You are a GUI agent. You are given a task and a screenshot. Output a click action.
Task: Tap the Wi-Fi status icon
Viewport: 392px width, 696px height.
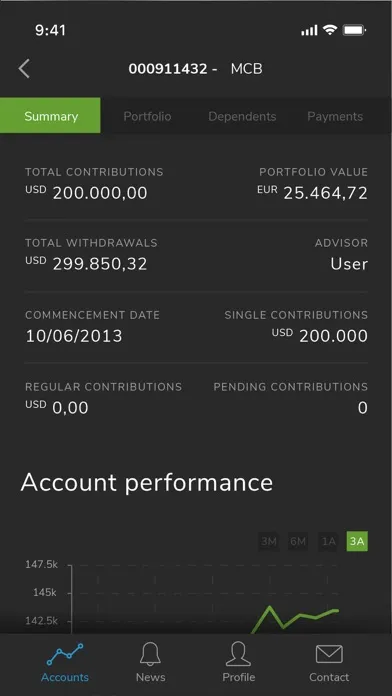coord(330,30)
